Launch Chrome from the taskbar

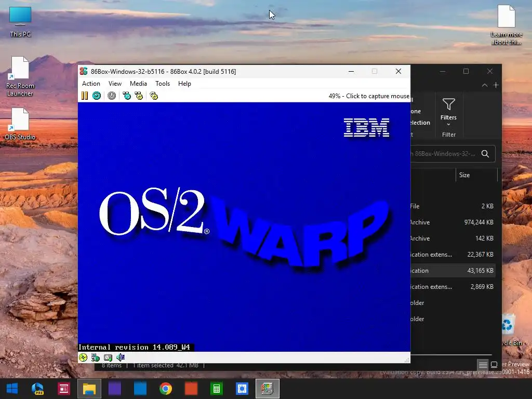(x=166, y=389)
